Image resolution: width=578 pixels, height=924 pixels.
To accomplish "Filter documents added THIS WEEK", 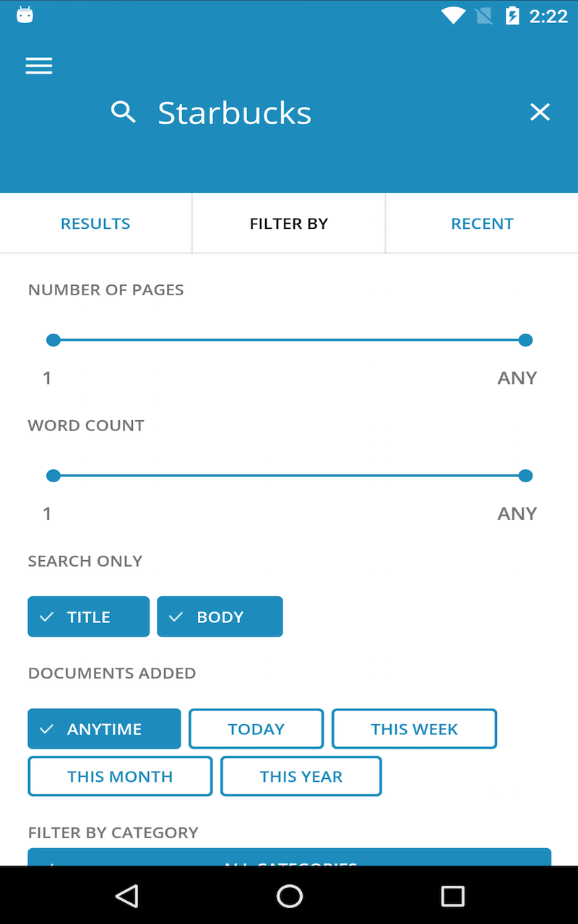I will click(x=414, y=728).
